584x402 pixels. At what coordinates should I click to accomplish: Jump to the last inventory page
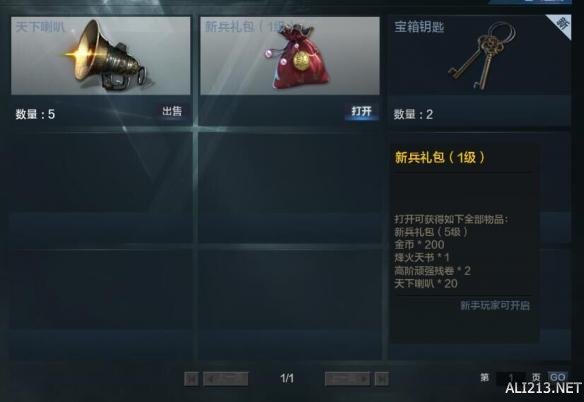[382, 379]
